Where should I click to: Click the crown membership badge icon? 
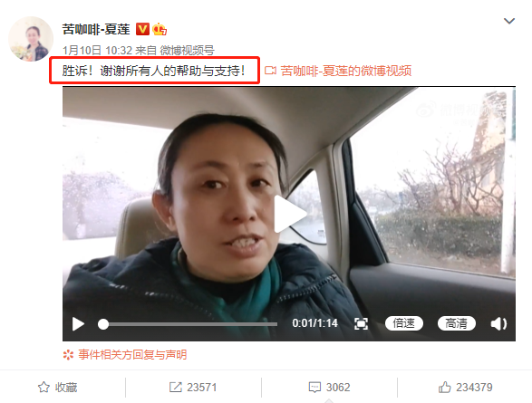(x=160, y=29)
